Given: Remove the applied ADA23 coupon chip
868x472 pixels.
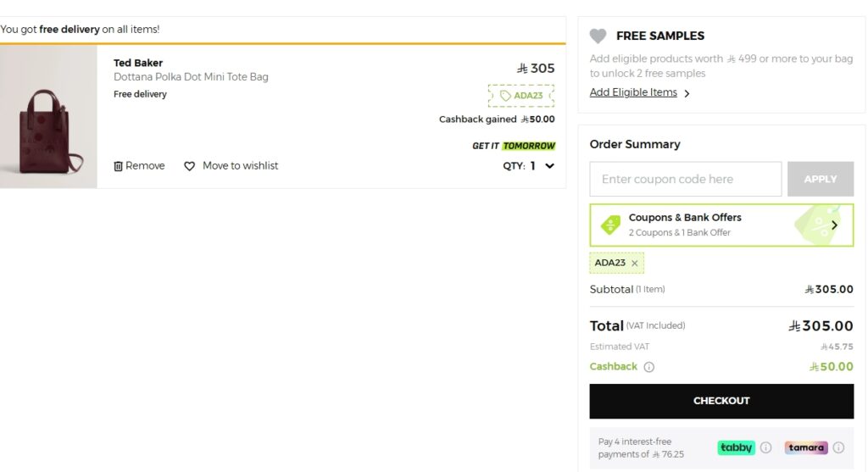Looking at the screenshot, I should point(635,264).
